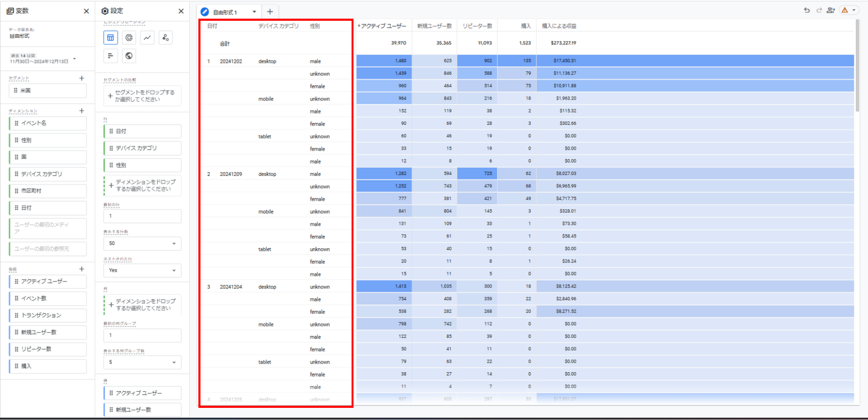This screenshot has width=868, height=420.
Task: Click the 設定 gear icon
Action: click(x=105, y=11)
